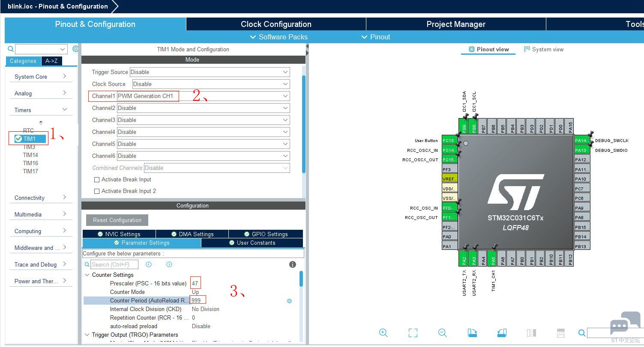The image size is (644, 347).
Task: Expand the Analog category
Action: (x=41, y=93)
